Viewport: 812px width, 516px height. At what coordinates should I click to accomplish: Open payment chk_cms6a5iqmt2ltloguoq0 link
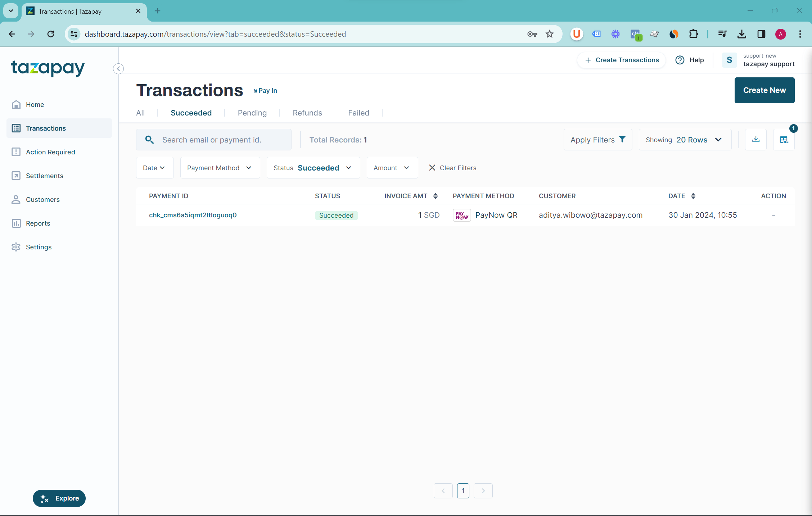pos(193,215)
